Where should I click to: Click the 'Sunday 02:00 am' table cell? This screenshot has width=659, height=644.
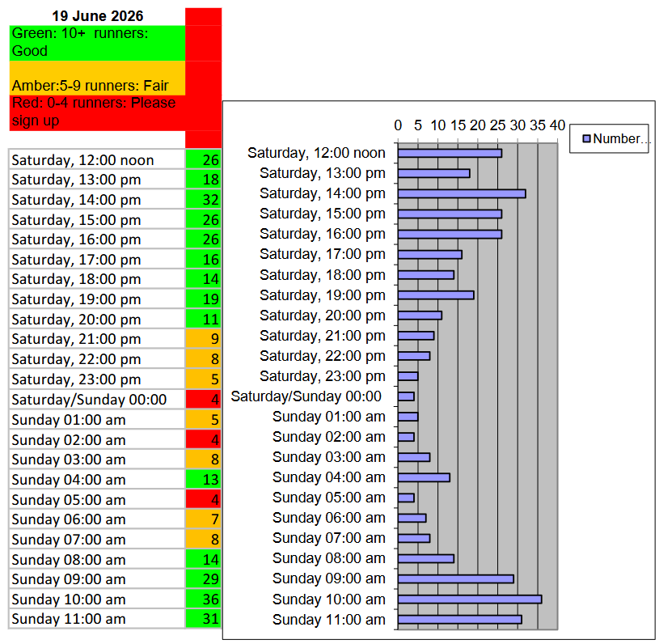click(97, 440)
